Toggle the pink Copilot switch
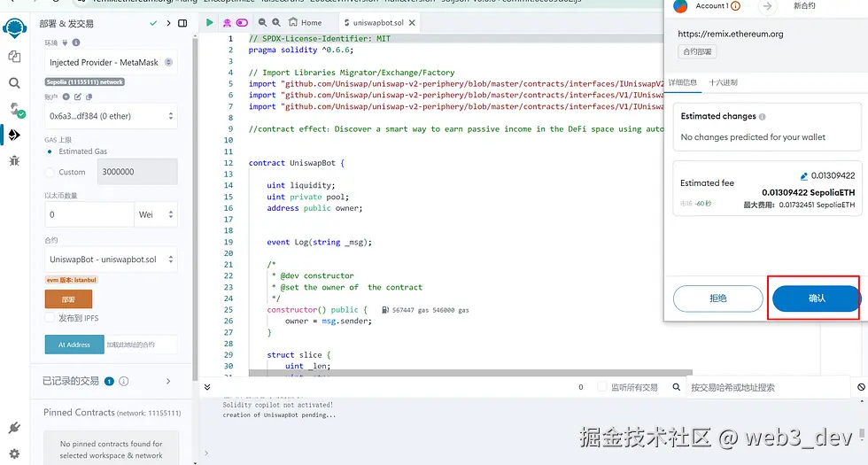Screen dimensions: 868x465 242,23
